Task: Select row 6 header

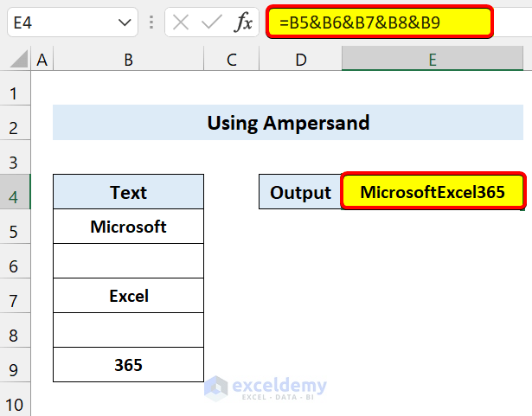Action: (16, 261)
